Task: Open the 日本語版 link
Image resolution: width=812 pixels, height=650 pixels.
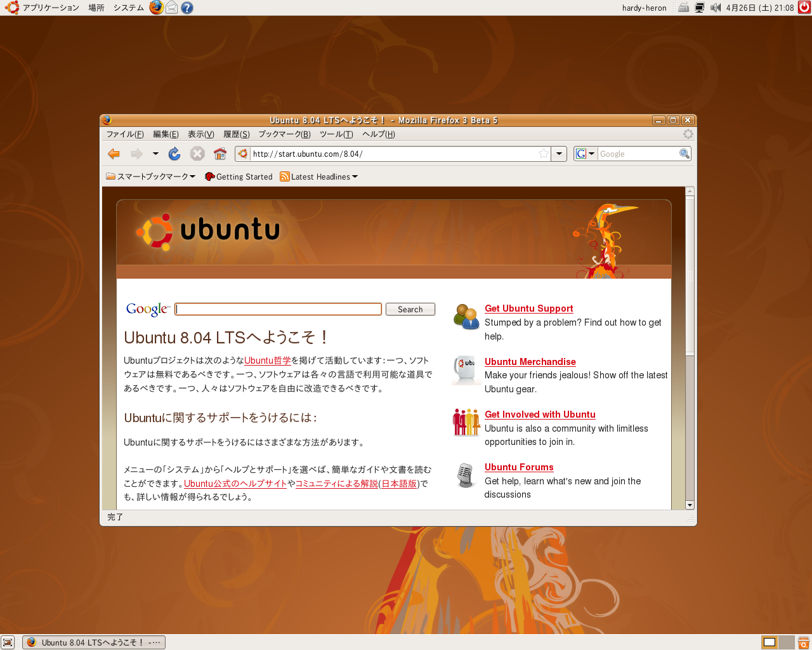Action: [x=399, y=483]
